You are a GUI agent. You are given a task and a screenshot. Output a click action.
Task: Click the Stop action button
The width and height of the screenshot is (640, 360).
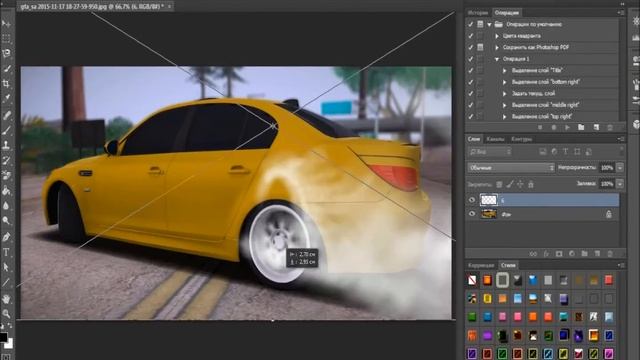540,128
